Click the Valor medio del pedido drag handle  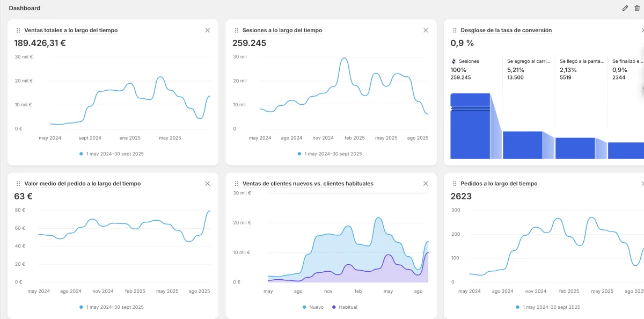click(18, 184)
